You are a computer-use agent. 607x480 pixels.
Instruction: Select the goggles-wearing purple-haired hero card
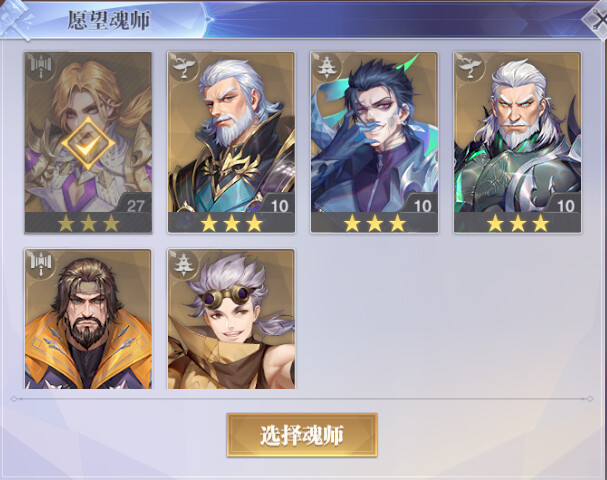point(231,319)
